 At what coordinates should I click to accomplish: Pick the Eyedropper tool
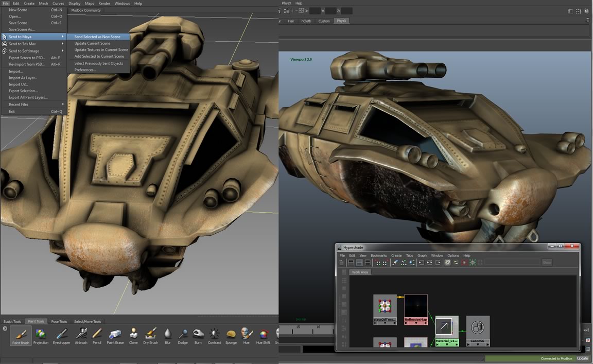point(61,336)
